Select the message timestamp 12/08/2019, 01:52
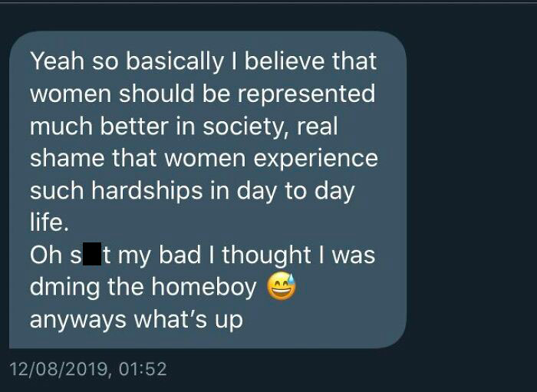The image size is (537, 392). coord(88,369)
